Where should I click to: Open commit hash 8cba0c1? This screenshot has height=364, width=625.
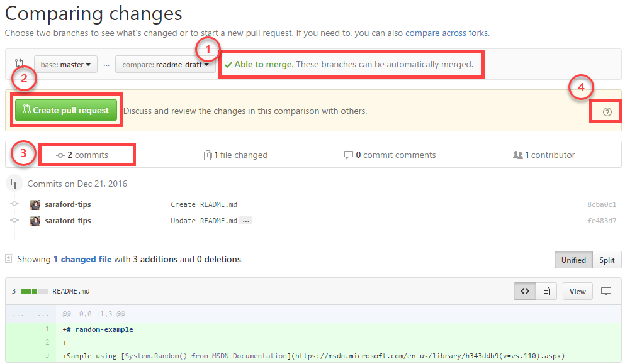[601, 204]
